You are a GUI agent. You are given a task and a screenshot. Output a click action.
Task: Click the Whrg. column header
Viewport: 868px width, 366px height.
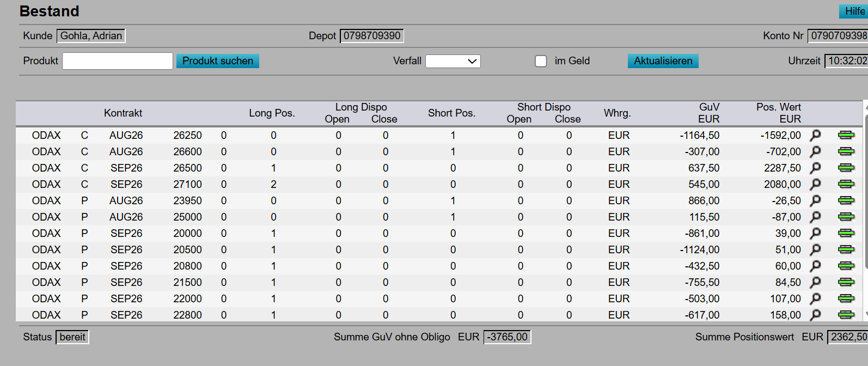618,113
